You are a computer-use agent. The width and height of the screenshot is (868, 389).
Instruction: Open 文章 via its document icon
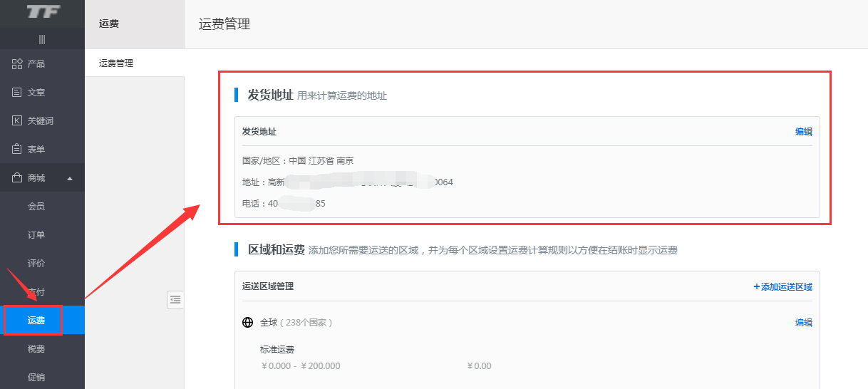coord(18,93)
